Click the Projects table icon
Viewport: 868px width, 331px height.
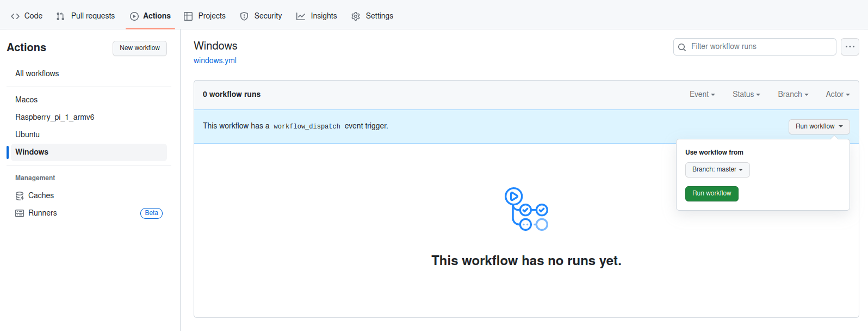click(188, 16)
